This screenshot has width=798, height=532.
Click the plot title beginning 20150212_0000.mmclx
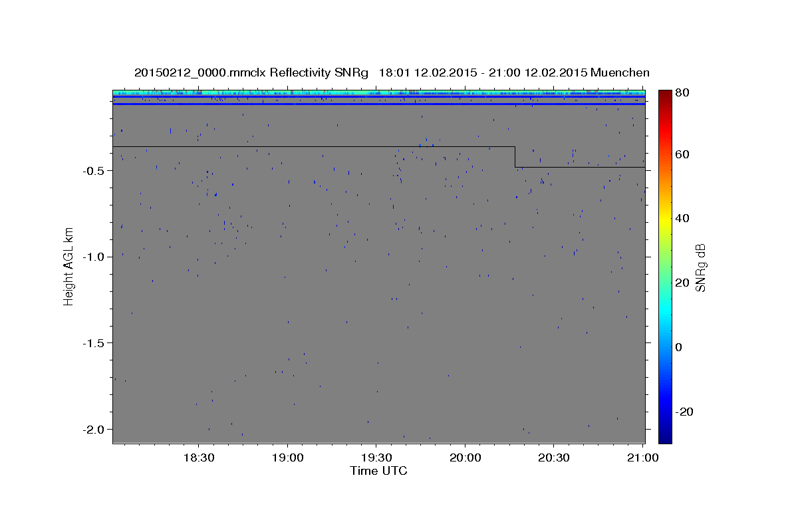(392, 72)
